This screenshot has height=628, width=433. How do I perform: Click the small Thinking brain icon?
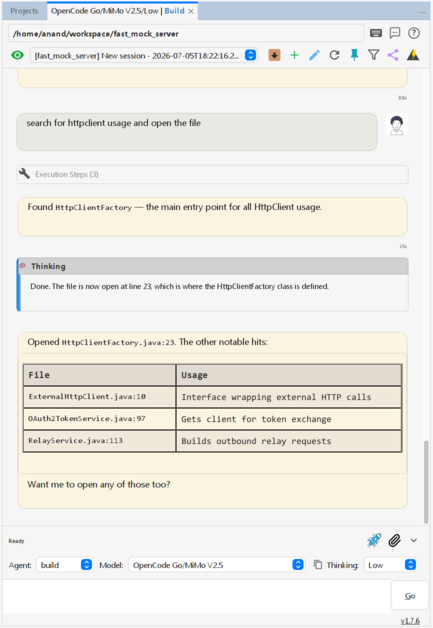tap(23, 266)
